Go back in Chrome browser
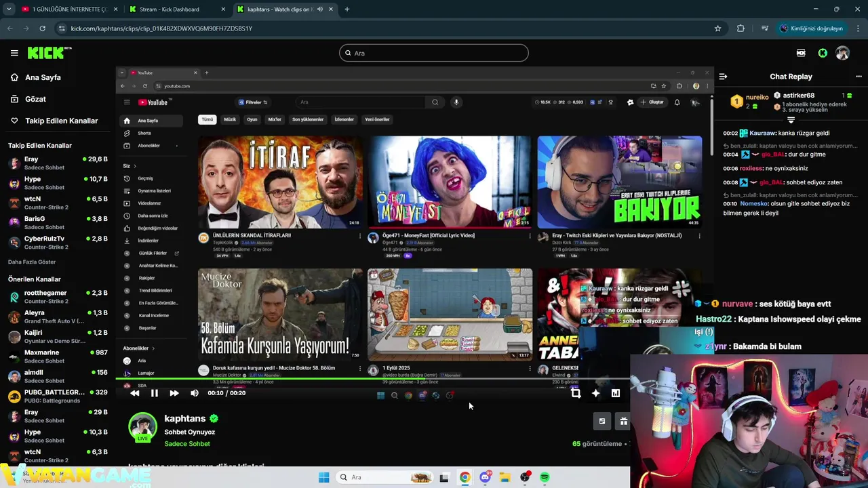Screen dimensions: 868x488 [10, 28]
